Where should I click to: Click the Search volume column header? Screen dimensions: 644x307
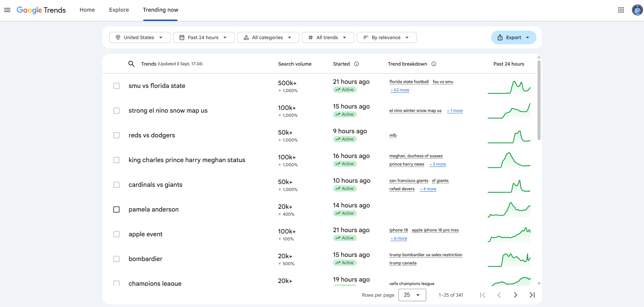tap(295, 64)
